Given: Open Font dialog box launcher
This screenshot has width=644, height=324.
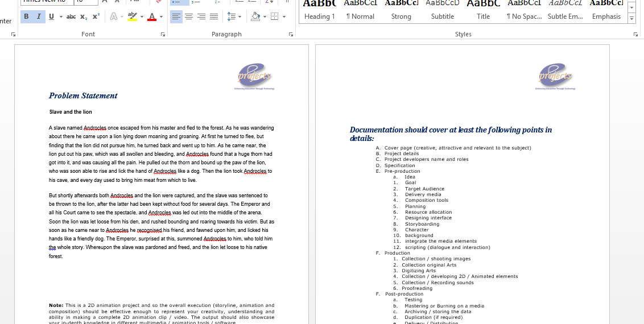Looking at the screenshot, I should click(163, 35).
